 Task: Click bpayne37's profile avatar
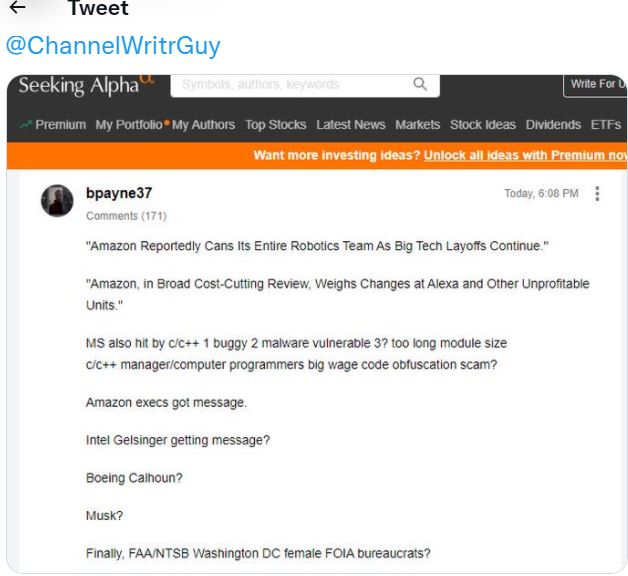tap(57, 200)
